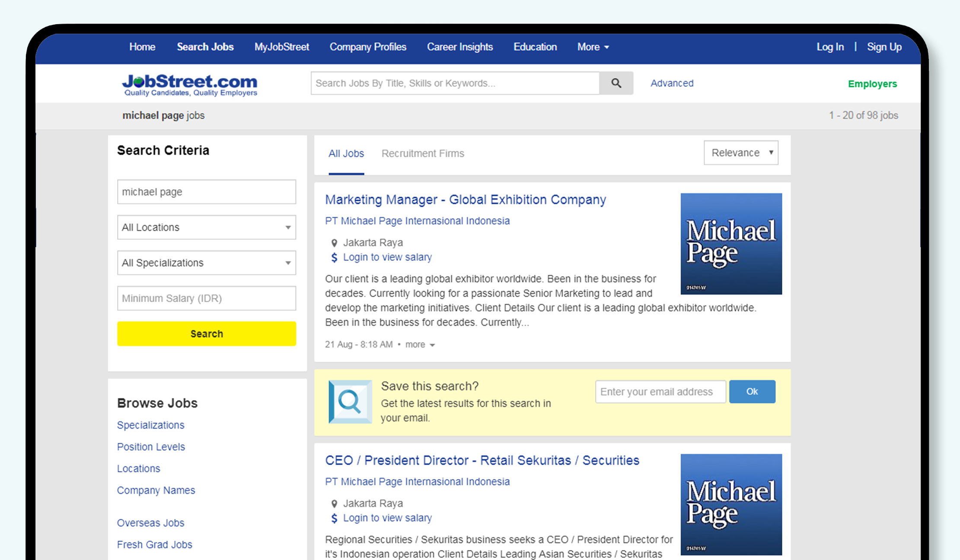960x560 pixels.
Task: Expand 'more' details under Marketing Manager listing
Action: 420,344
